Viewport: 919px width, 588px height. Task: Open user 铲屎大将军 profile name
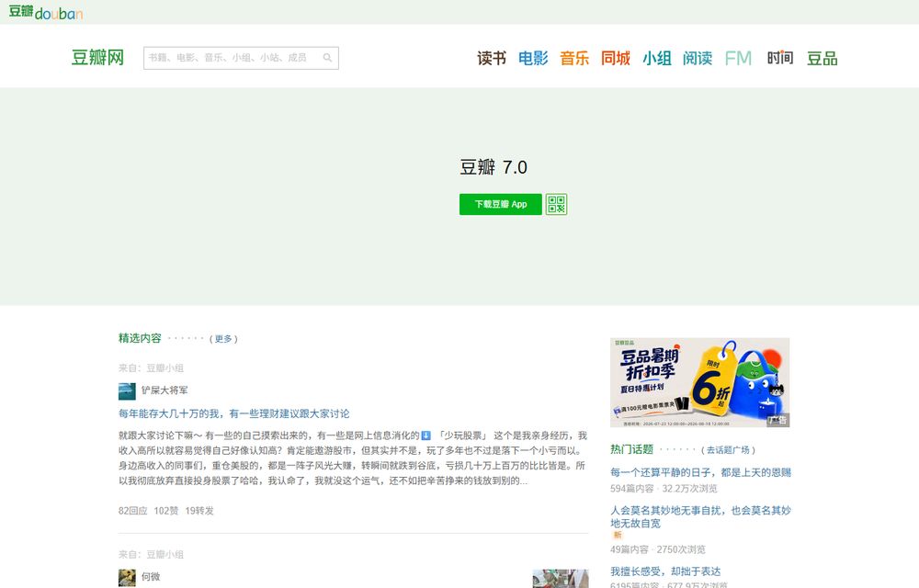point(165,390)
